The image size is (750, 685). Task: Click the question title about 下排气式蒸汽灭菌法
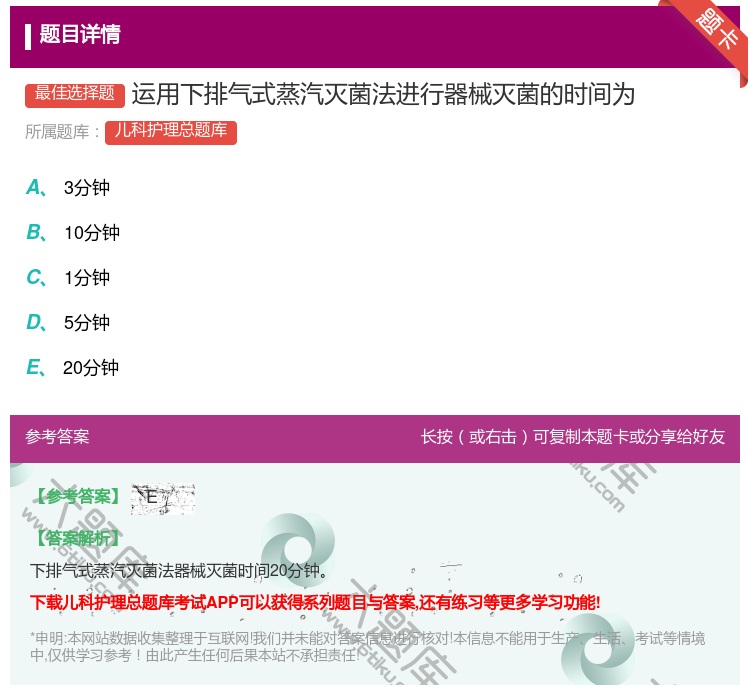[383, 94]
